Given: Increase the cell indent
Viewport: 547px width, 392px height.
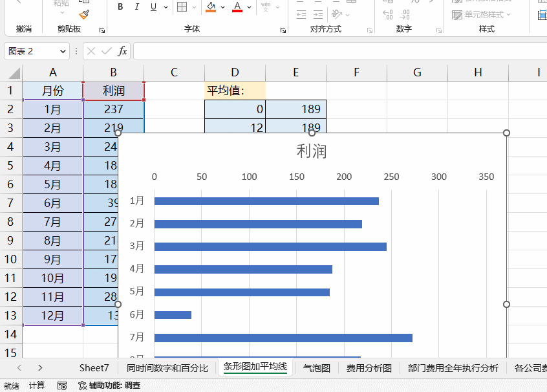Looking at the screenshot, I should point(318,15).
